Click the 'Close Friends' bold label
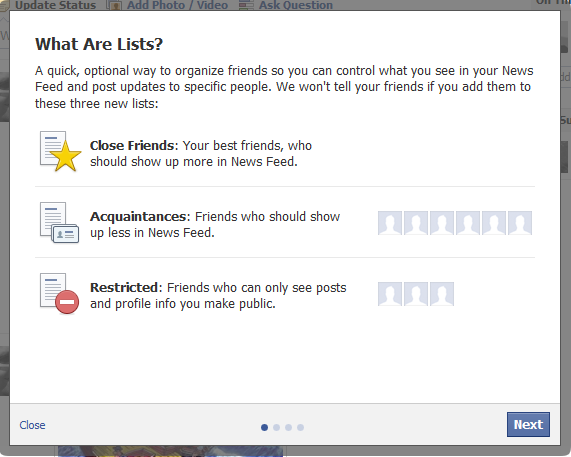This screenshot has width=571, height=457. [x=132, y=146]
